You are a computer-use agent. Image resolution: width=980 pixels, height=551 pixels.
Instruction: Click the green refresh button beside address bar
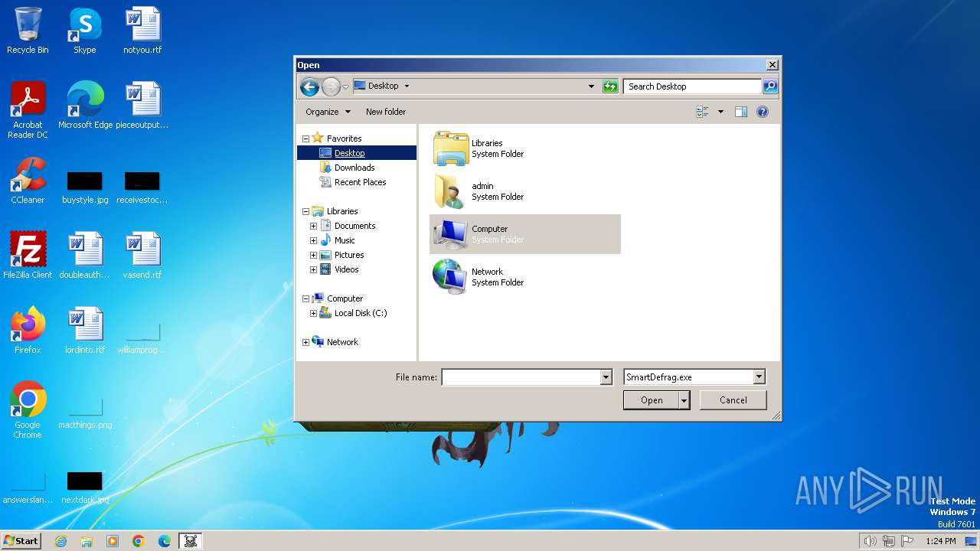610,86
